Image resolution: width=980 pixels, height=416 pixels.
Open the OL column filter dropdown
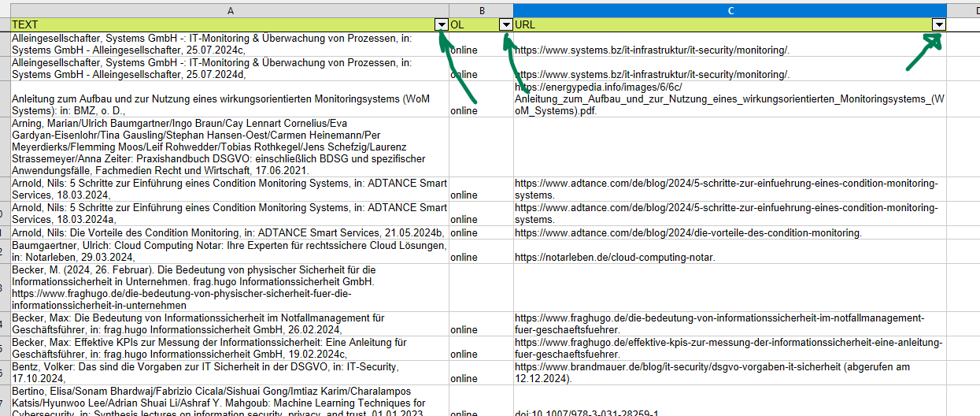(506, 25)
